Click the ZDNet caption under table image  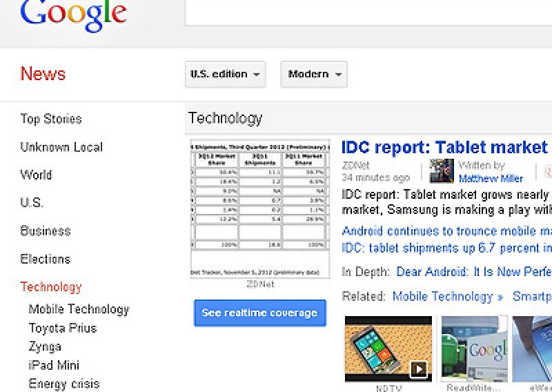[x=261, y=284]
